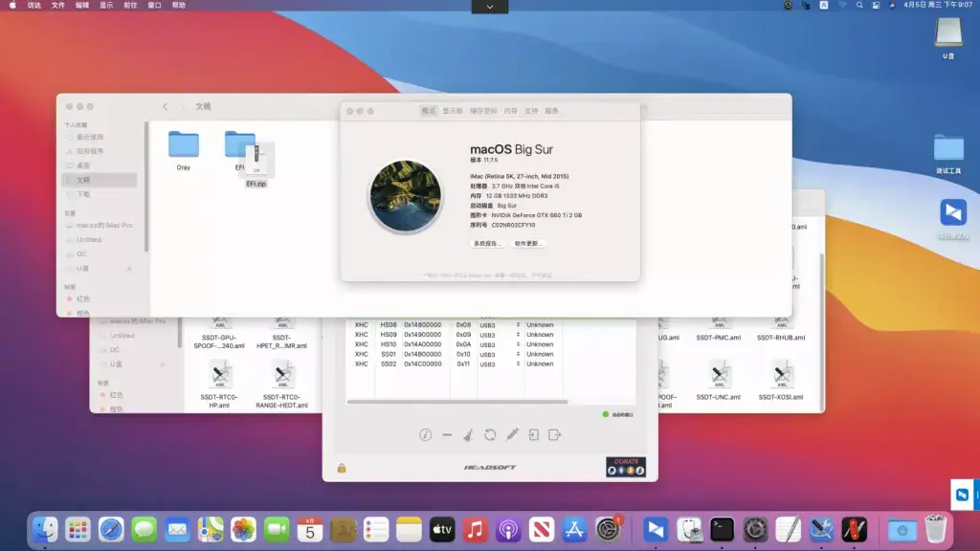Viewport: 980px width, 551px height.
Task: Switch to 储存空间 tab in About This Mac
Action: pyautogui.click(x=483, y=111)
